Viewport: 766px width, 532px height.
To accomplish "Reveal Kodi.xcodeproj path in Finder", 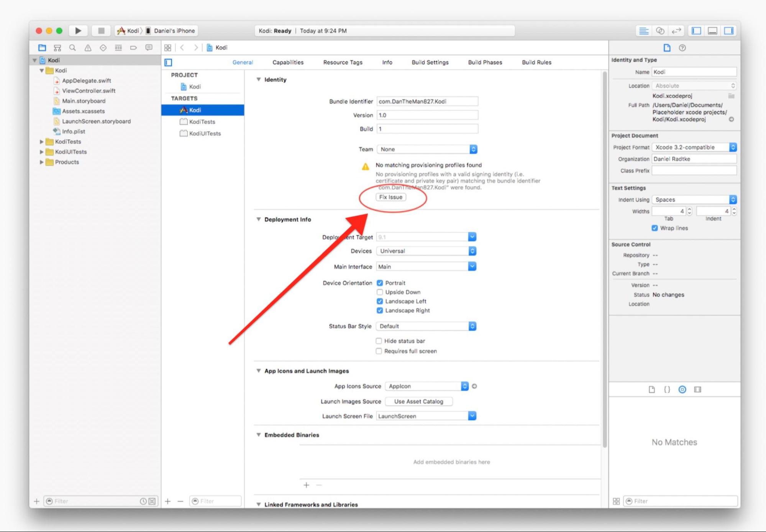I will pos(731,120).
